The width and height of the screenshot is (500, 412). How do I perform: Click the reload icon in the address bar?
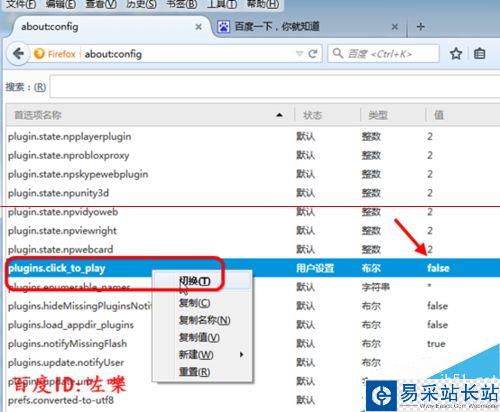[x=312, y=54]
